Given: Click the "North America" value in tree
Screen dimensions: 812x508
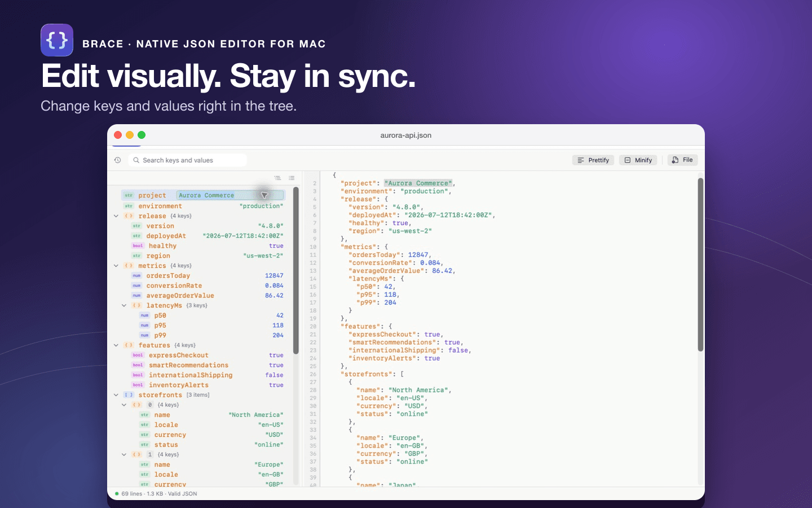Looking at the screenshot, I should point(256,415).
